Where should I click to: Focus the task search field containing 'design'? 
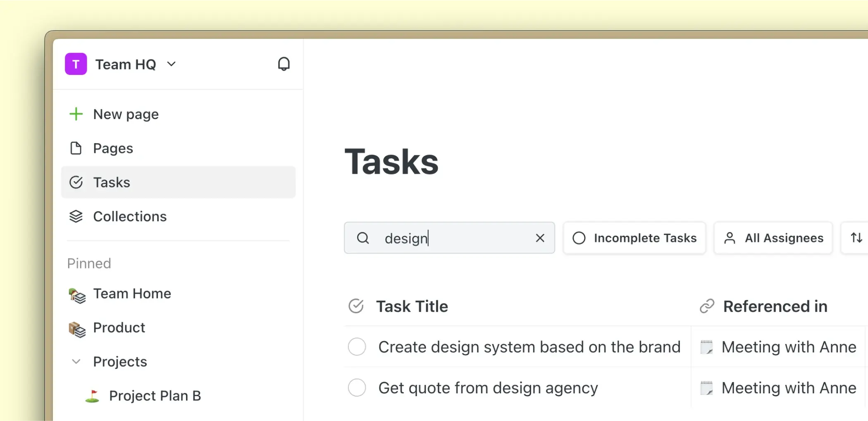pyautogui.click(x=455, y=238)
